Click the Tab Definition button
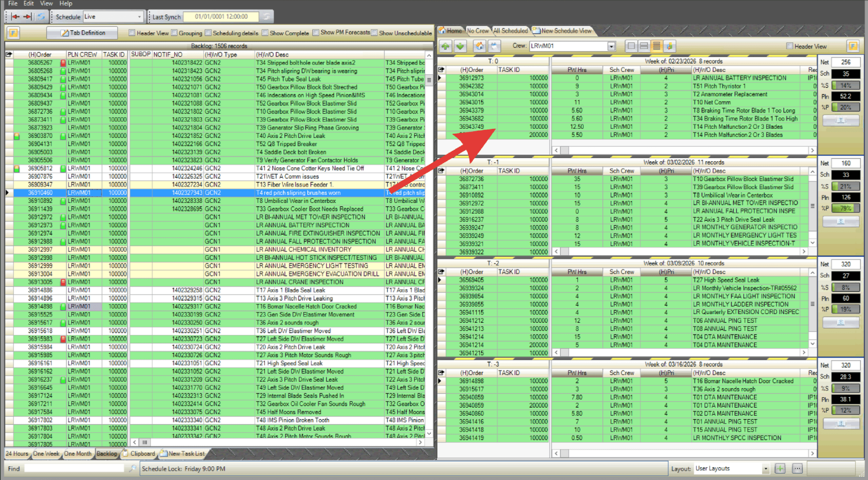 pyautogui.click(x=82, y=33)
